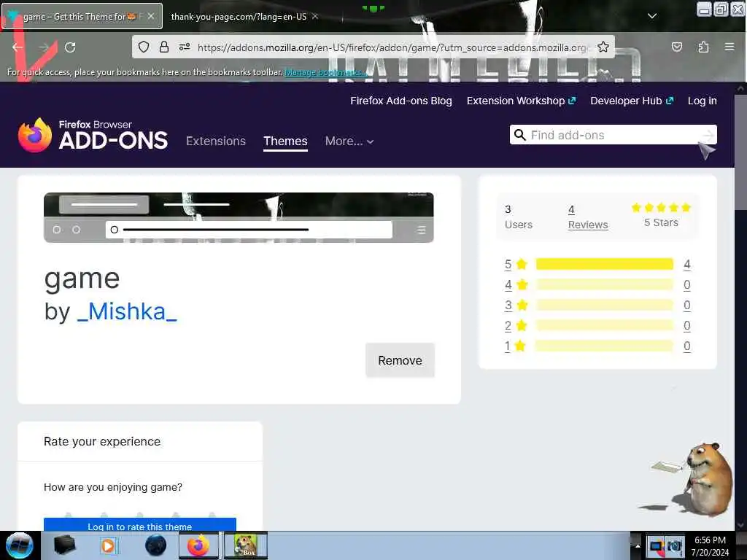
Task: Go back with the browser back arrow
Action: 18,47
